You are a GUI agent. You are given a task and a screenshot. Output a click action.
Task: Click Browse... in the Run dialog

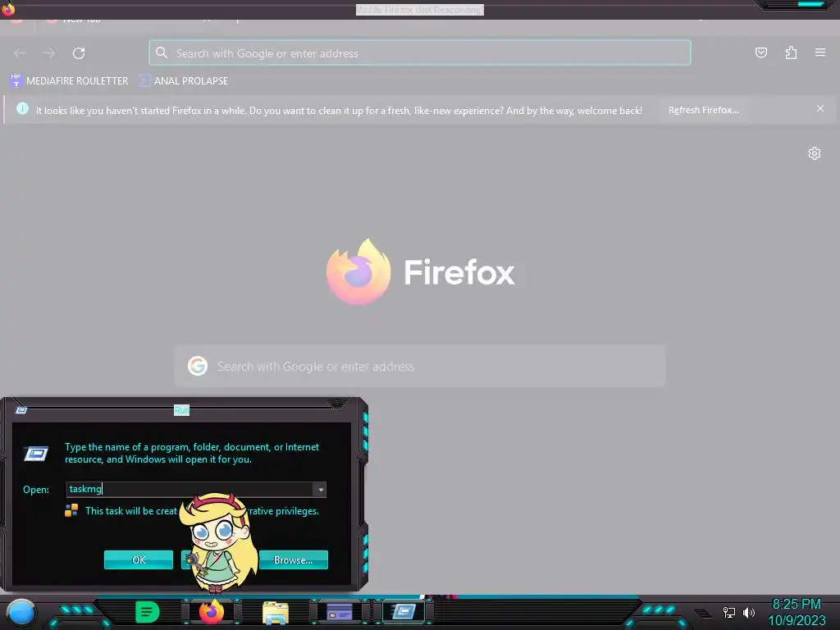point(293,559)
